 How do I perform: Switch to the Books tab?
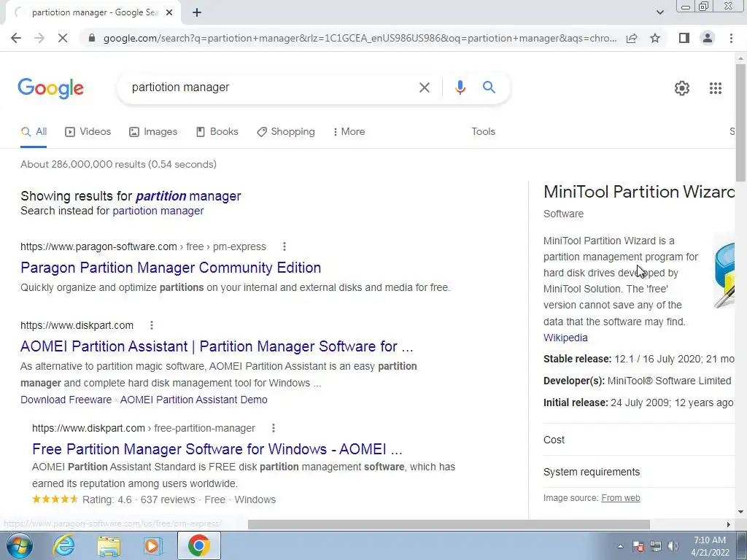coord(217,132)
